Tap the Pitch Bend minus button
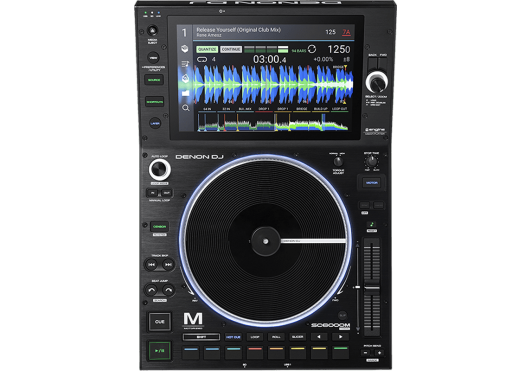 (365, 353)
